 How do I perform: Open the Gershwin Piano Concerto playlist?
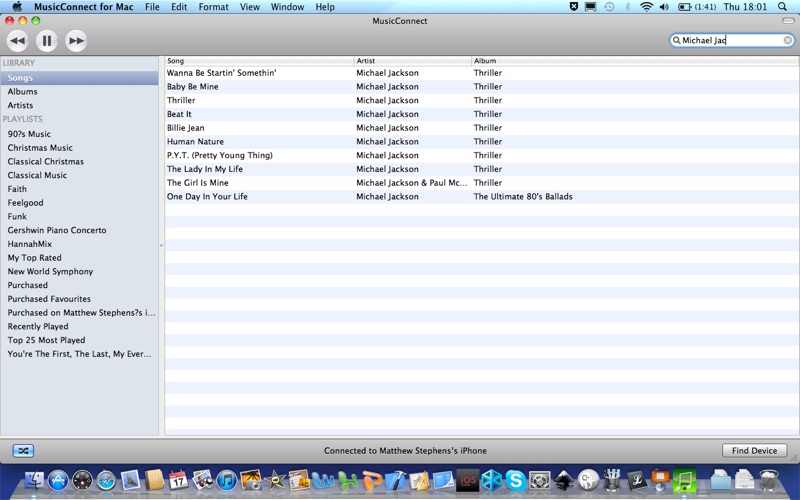[x=79, y=230]
